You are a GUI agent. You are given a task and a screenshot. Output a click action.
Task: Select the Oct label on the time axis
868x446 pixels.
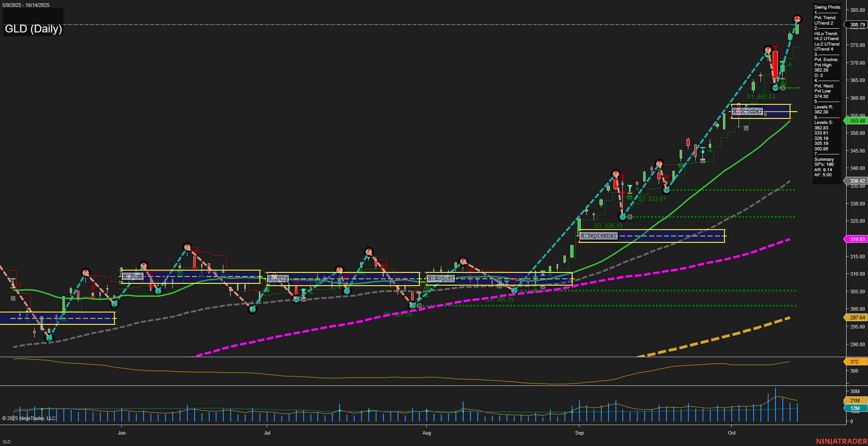731,433
